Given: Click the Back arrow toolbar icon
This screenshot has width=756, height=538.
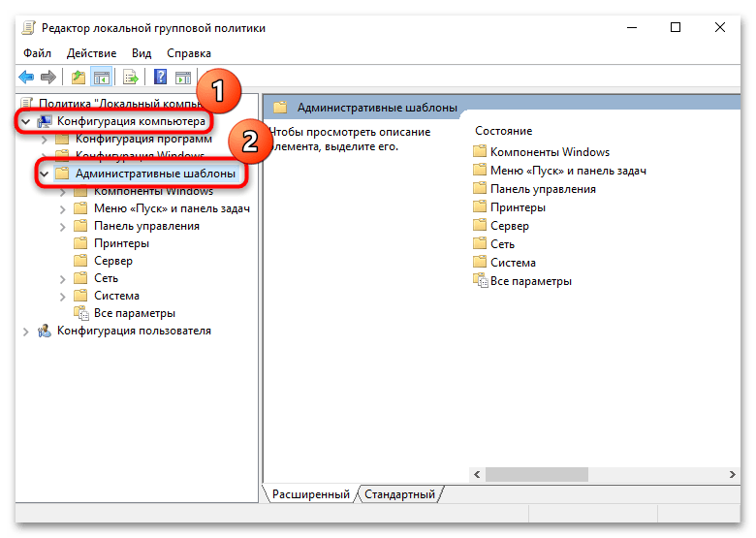Looking at the screenshot, I should coord(26,77).
